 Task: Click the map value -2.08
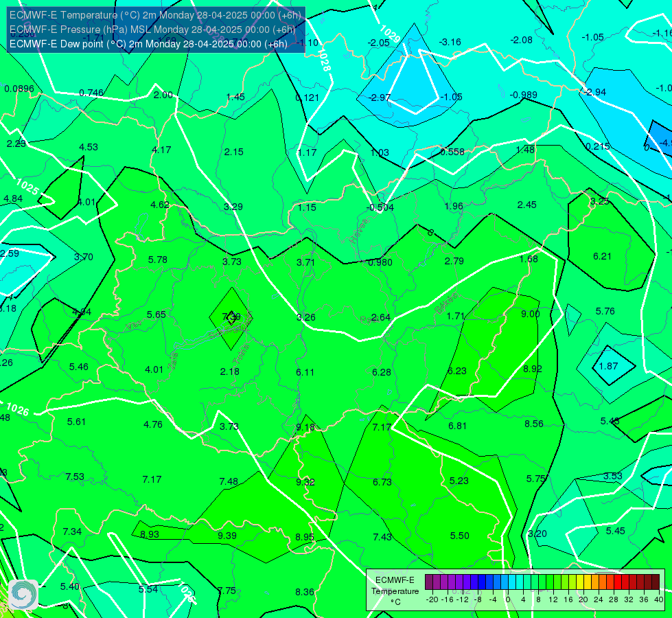pyautogui.click(x=522, y=40)
